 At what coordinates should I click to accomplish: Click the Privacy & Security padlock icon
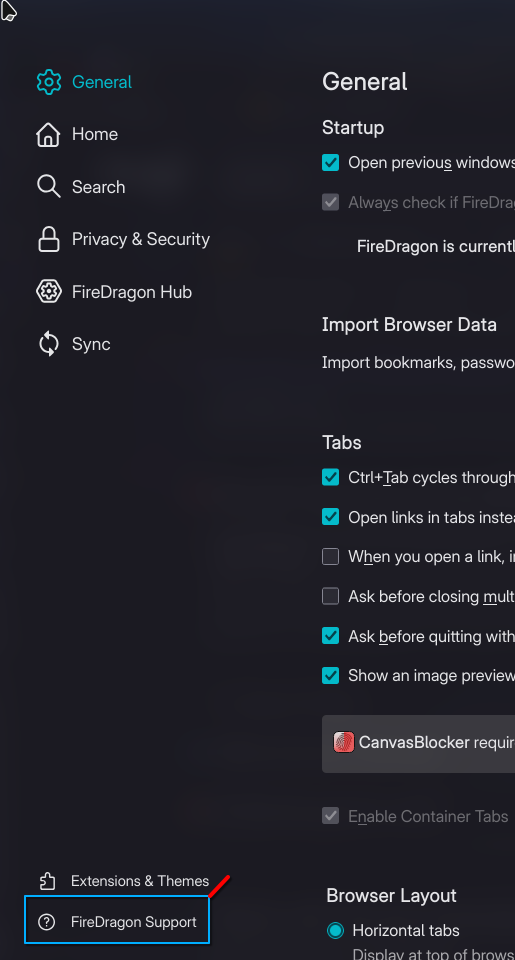[48, 239]
